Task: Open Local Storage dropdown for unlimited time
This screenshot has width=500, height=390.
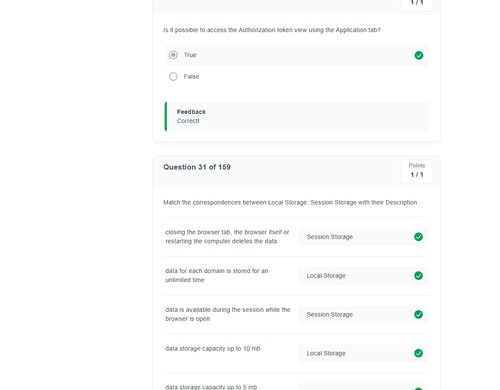Action: pyautogui.click(x=363, y=276)
